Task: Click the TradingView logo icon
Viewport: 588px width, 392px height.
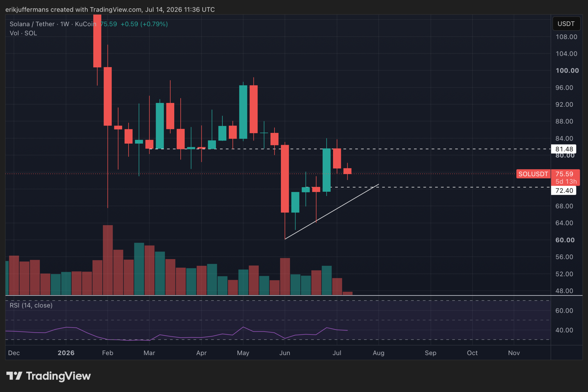Action: tap(14, 376)
